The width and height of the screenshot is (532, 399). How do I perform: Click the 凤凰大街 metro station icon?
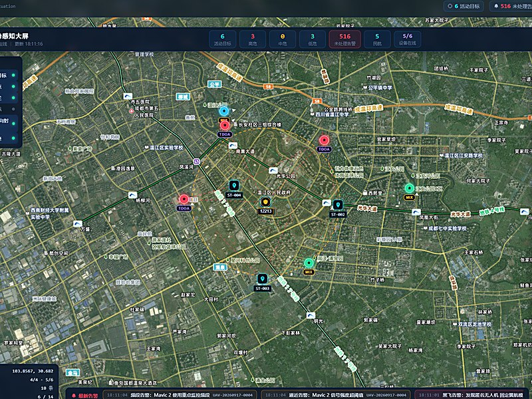[x=416, y=212]
